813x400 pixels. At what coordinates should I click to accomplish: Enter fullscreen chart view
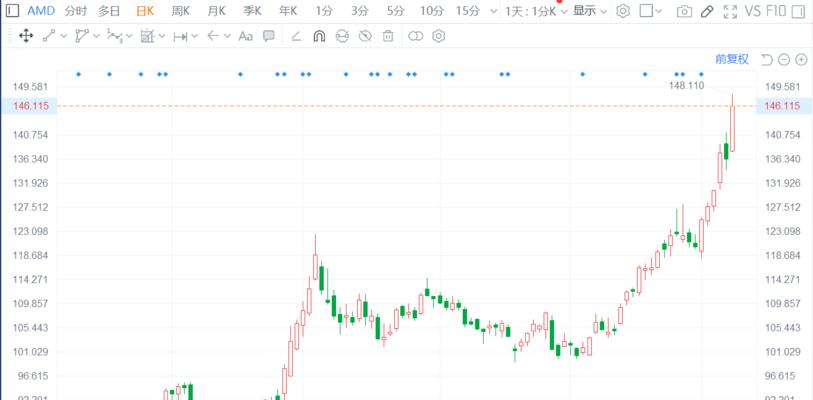(x=731, y=11)
